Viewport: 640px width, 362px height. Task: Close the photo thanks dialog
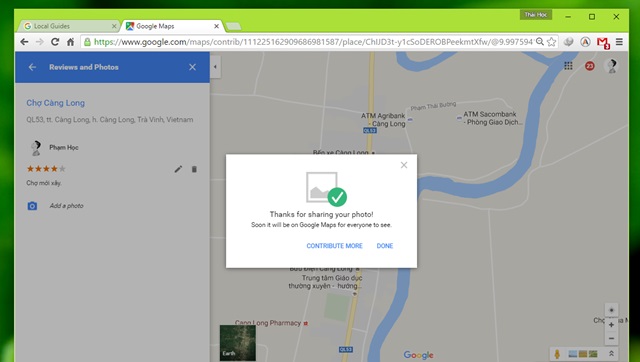click(x=404, y=165)
